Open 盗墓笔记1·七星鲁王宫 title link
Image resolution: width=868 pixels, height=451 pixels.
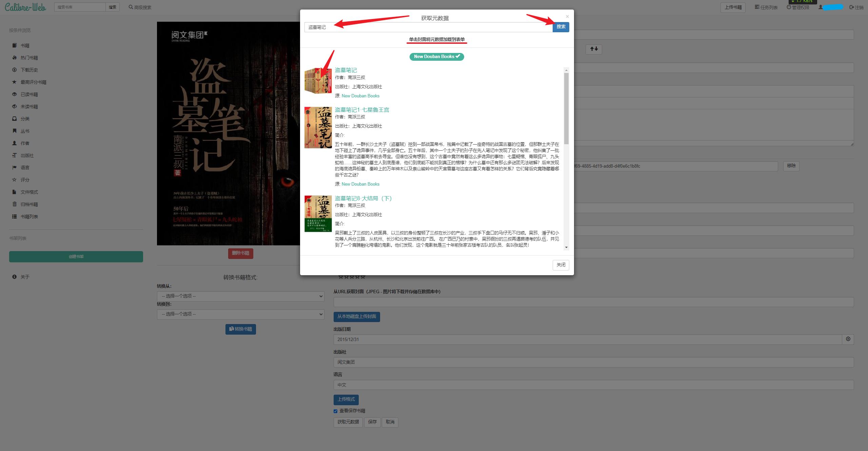click(x=362, y=110)
